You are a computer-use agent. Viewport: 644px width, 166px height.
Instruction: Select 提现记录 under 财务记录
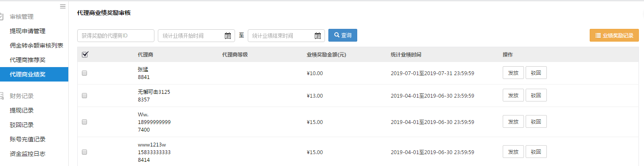pyautogui.click(x=22, y=110)
